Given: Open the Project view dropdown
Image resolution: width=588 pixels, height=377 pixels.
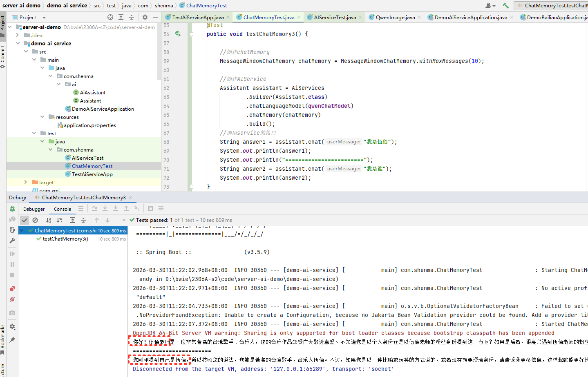Looking at the screenshot, I should (x=44, y=18).
